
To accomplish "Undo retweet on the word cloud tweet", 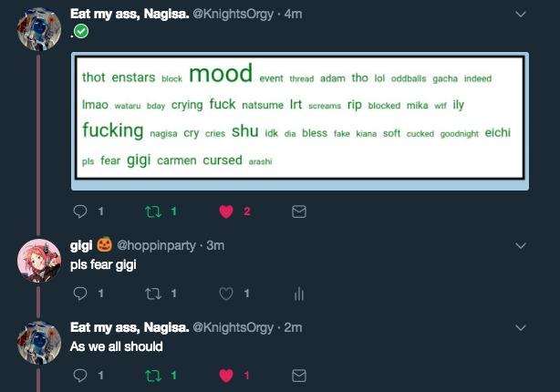I will [x=153, y=211].
